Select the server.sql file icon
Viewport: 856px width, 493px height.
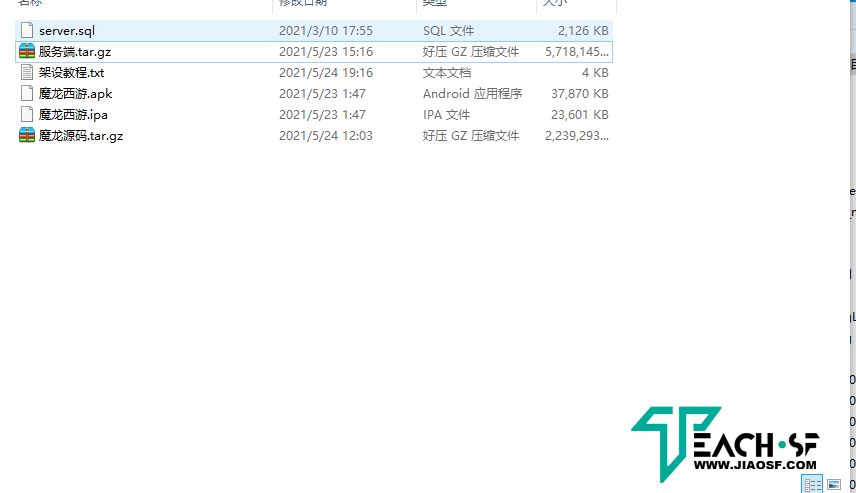tap(27, 31)
